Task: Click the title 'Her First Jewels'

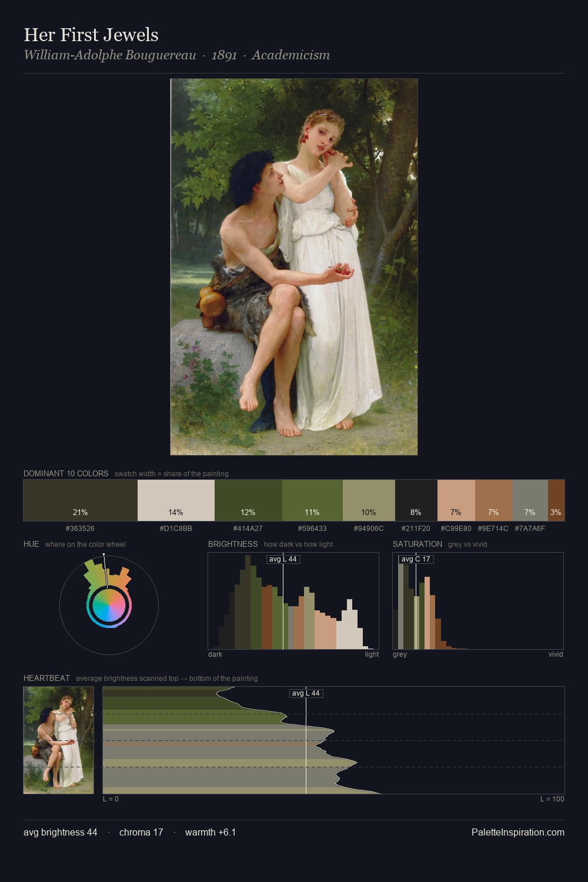Action: click(91, 35)
